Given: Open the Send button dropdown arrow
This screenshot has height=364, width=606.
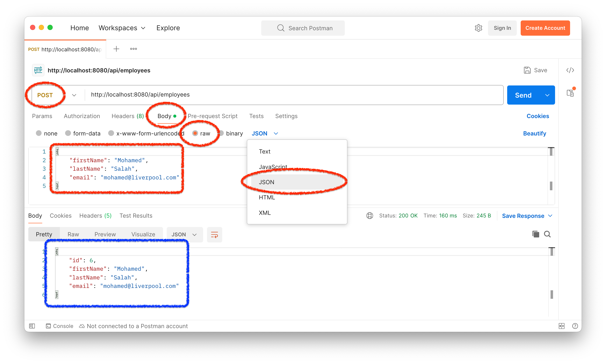Looking at the screenshot, I should pos(547,95).
